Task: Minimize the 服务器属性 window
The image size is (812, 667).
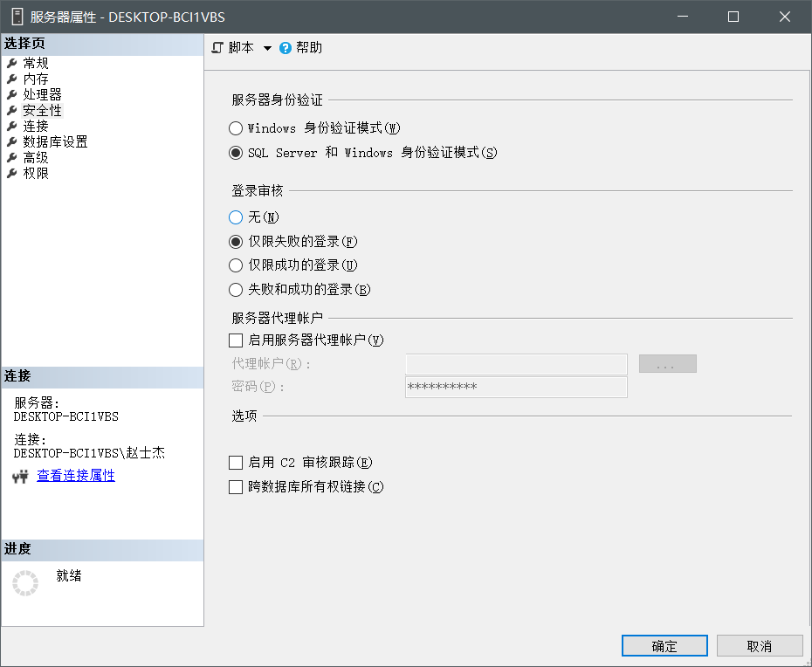Action: [x=683, y=17]
